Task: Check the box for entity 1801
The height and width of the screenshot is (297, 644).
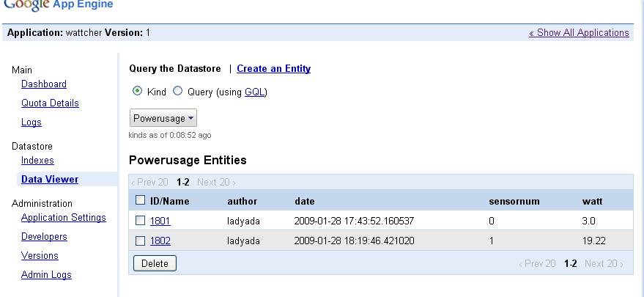Action: (141, 220)
